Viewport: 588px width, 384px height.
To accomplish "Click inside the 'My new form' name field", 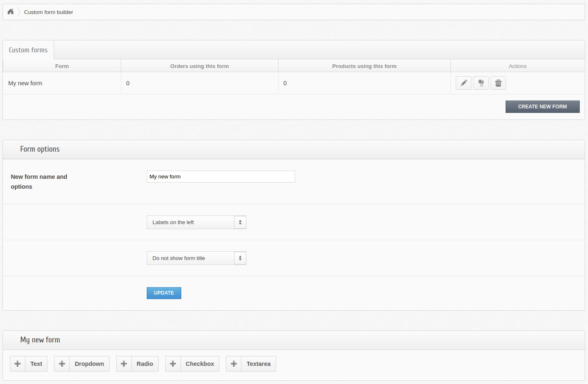I will click(220, 176).
